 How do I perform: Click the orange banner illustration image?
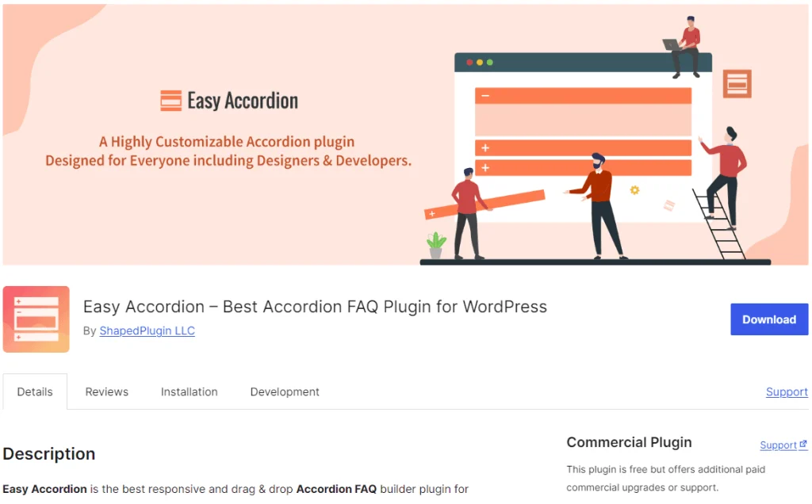(406, 135)
